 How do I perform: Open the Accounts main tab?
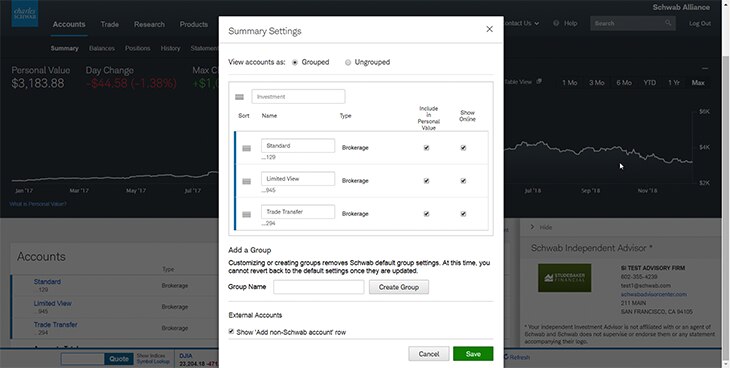[x=69, y=24]
